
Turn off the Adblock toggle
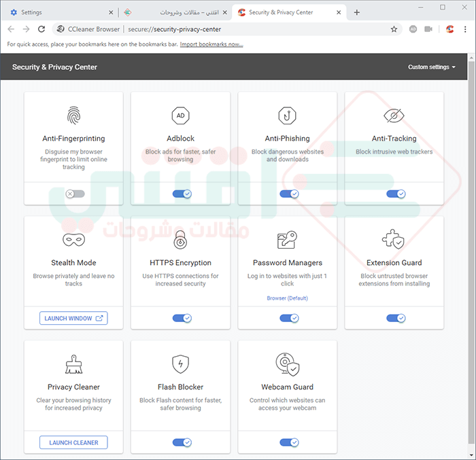click(182, 194)
